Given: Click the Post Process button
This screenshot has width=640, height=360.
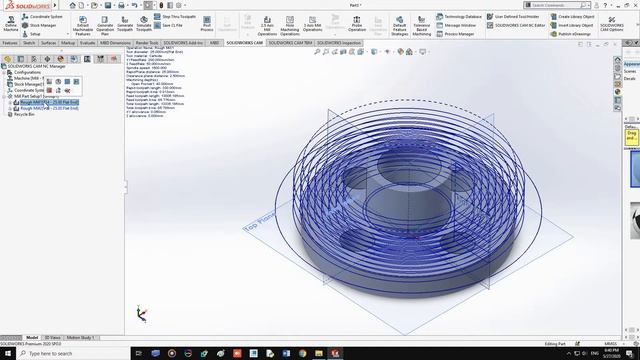Looking at the screenshot, I should coord(207,24).
